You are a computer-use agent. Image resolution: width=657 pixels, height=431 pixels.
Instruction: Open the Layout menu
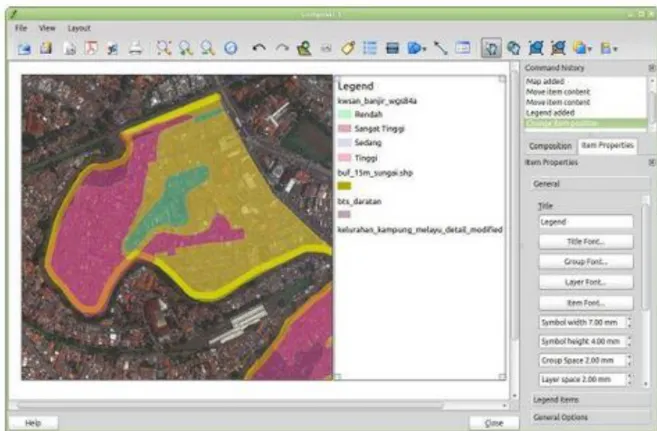tap(79, 28)
